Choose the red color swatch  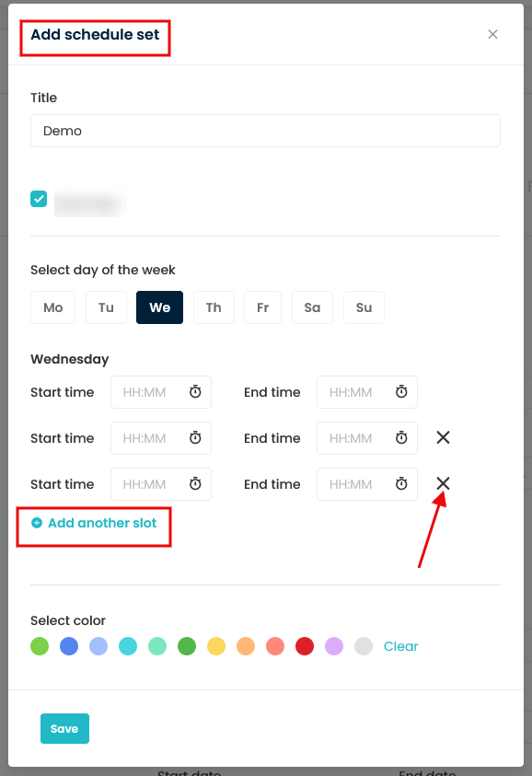click(x=305, y=646)
